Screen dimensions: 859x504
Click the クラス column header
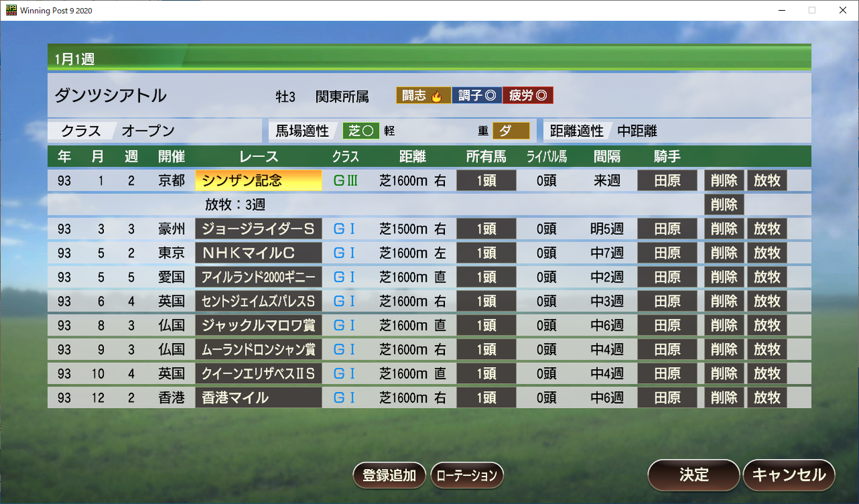tap(346, 156)
